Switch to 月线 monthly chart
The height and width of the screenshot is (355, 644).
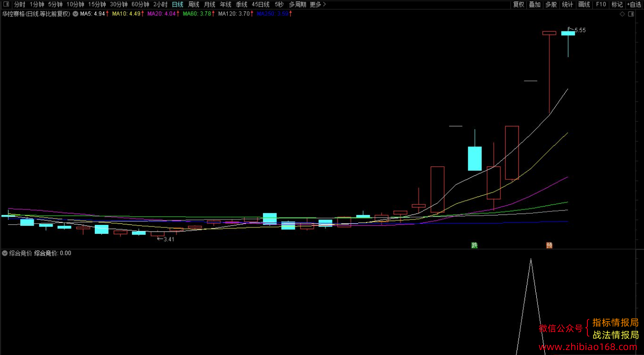click(x=209, y=4)
